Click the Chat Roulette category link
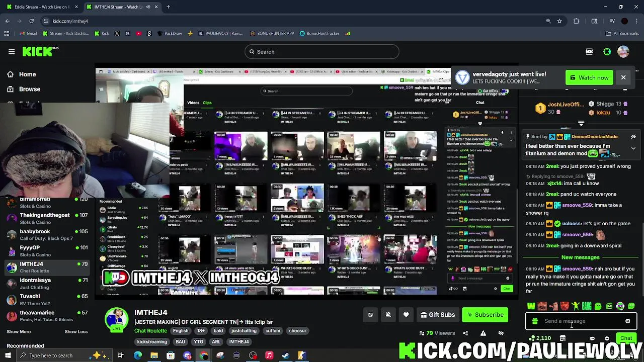Image resolution: width=644 pixels, height=362 pixels. coord(150,331)
